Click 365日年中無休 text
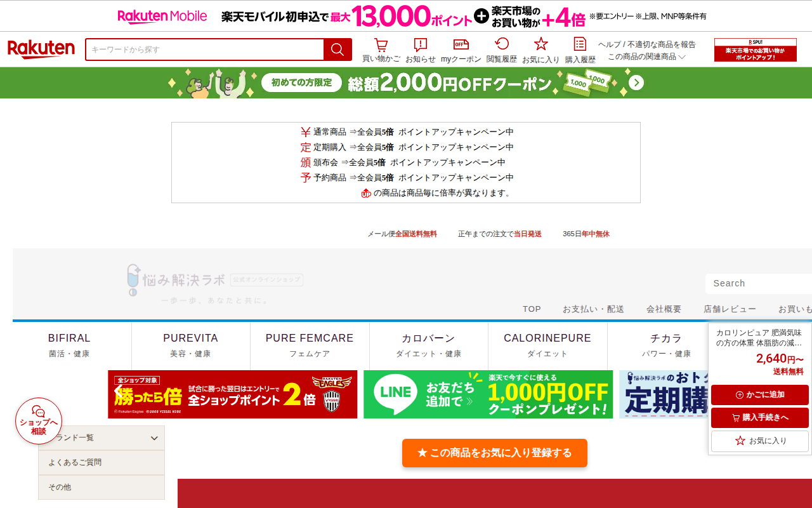Image resolution: width=812 pixels, height=508 pixels. 586,234
